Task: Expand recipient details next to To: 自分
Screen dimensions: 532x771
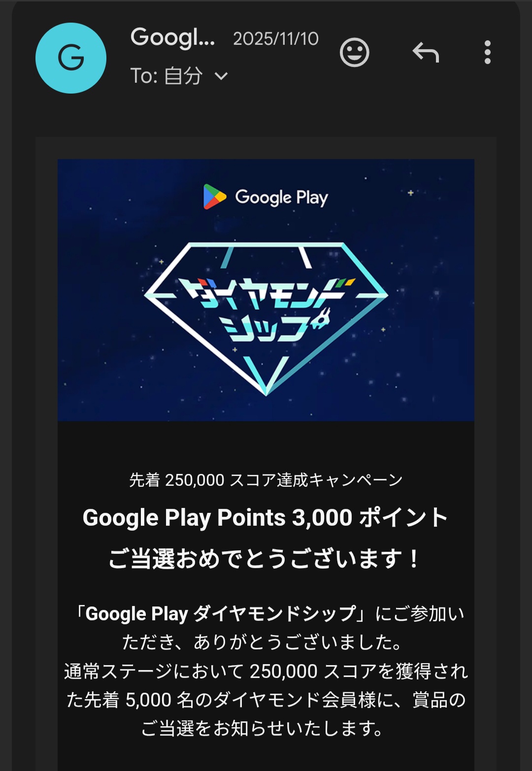Action: (222, 76)
